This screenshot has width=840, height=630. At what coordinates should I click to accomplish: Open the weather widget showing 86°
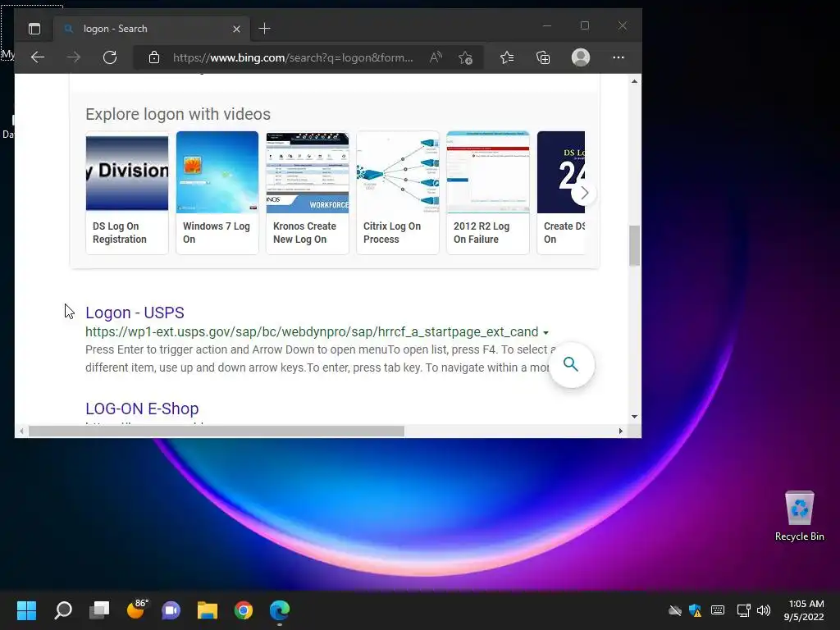[x=136, y=609]
